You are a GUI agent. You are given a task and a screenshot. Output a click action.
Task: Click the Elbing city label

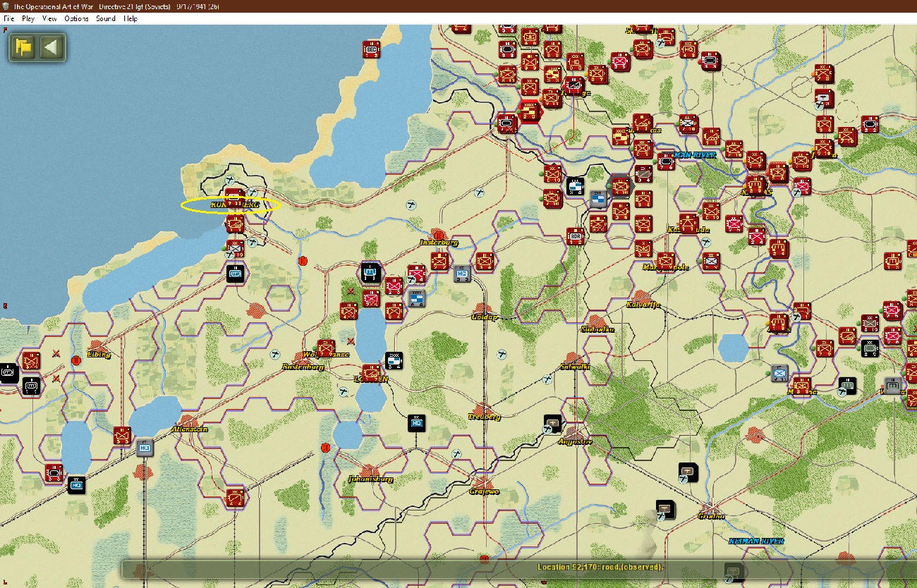[99, 354]
